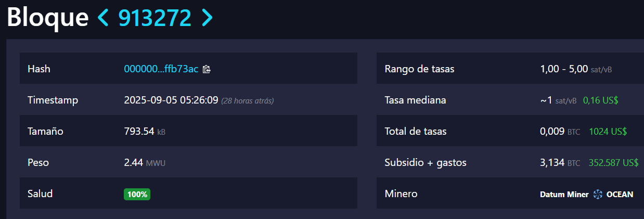The width and height of the screenshot is (644, 219).
Task: Select the timestamp 2025-09-05 05:26:09
Action: point(171,100)
